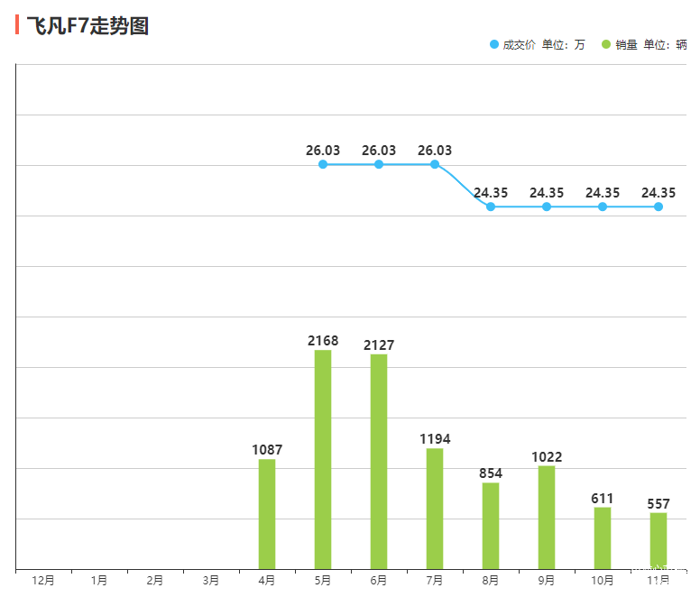The width and height of the screenshot is (700, 597).
Task: Select the 8月 price point at 24.35
Action: coord(491,207)
